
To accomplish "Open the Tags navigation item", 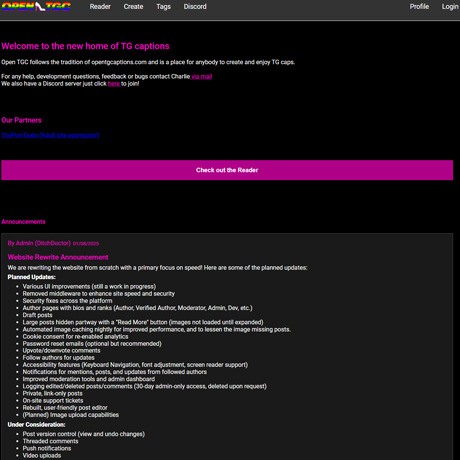I will pos(163,7).
